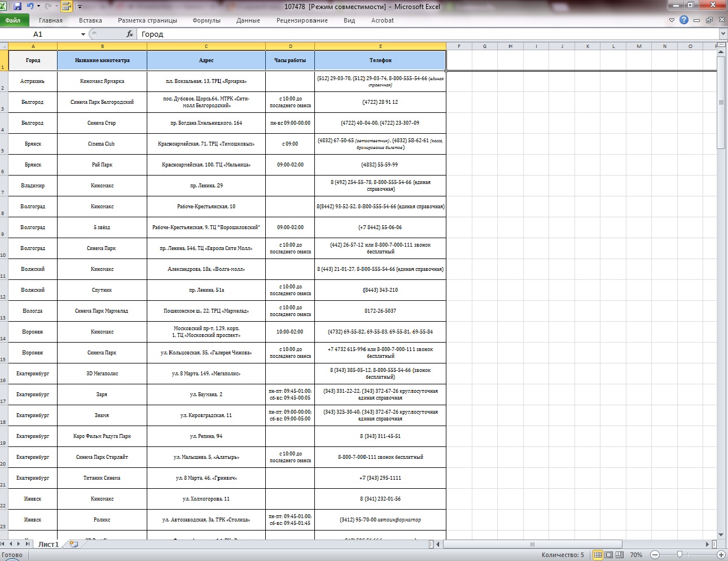Jump to the last sheet with the navigation arrow
728x561 pixels.
coord(27,544)
